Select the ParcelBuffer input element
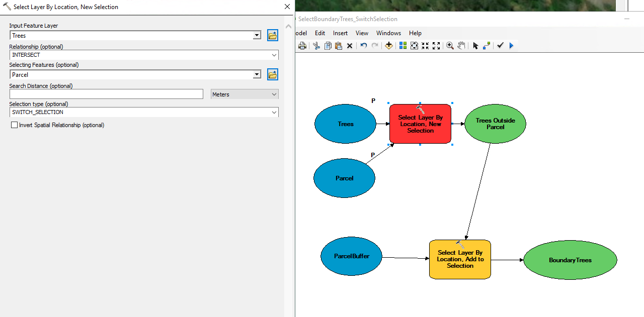This screenshot has height=317, width=644. click(x=351, y=256)
